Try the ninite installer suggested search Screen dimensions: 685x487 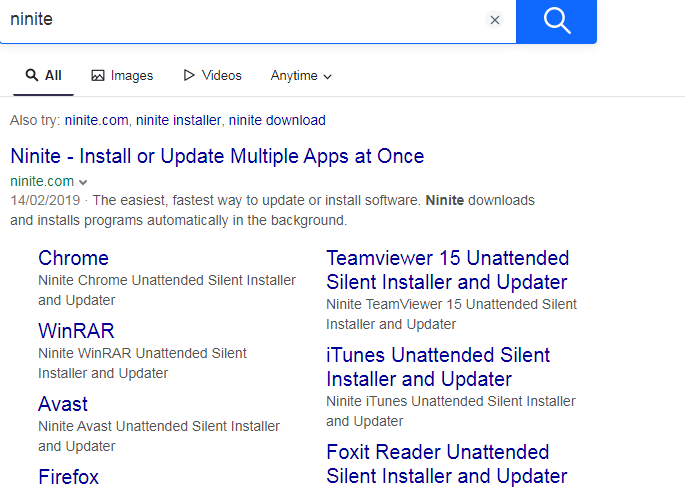(x=178, y=120)
